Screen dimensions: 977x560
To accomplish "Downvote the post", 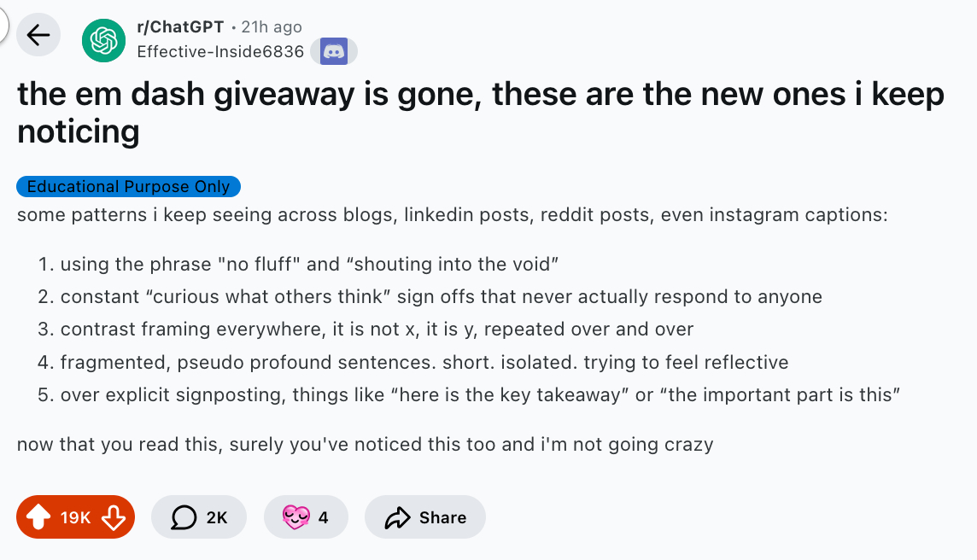I will (114, 517).
